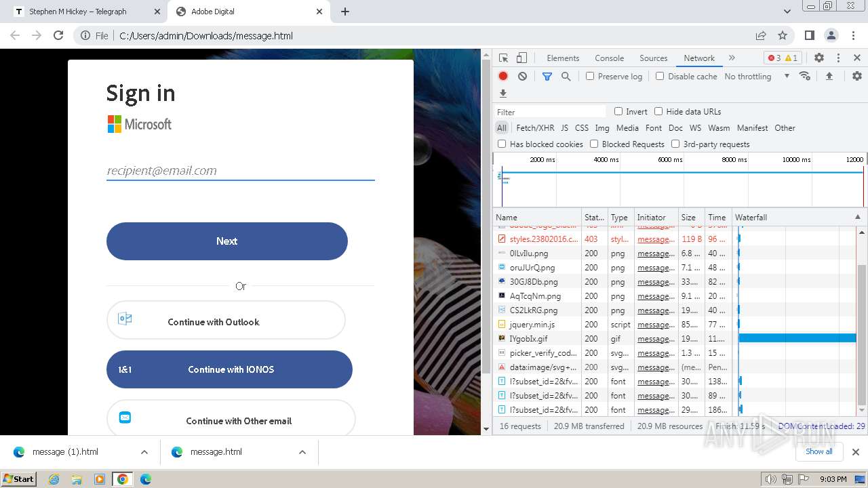This screenshot has height=488, width=868.
Task: Open the network search magnifier
Action: point(566,76)
